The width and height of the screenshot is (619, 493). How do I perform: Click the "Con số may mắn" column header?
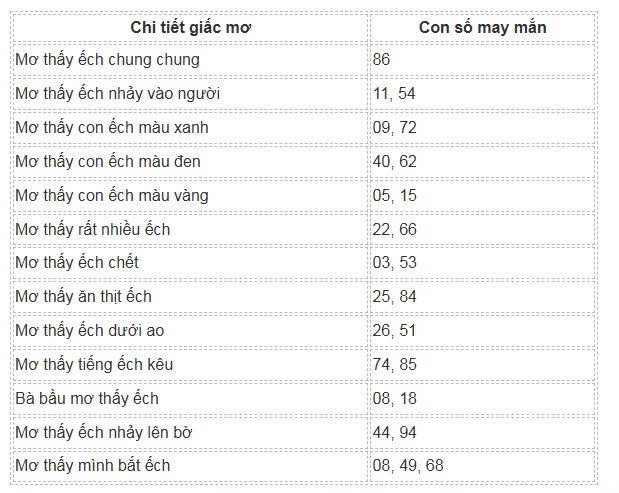483,27
